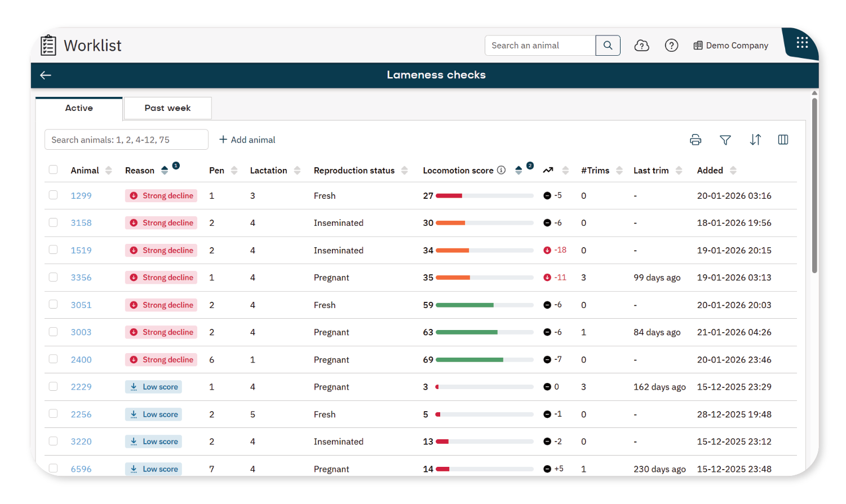Click the Strong decline badge for animal 1299
846x504 pixels.
click(161, 196)
